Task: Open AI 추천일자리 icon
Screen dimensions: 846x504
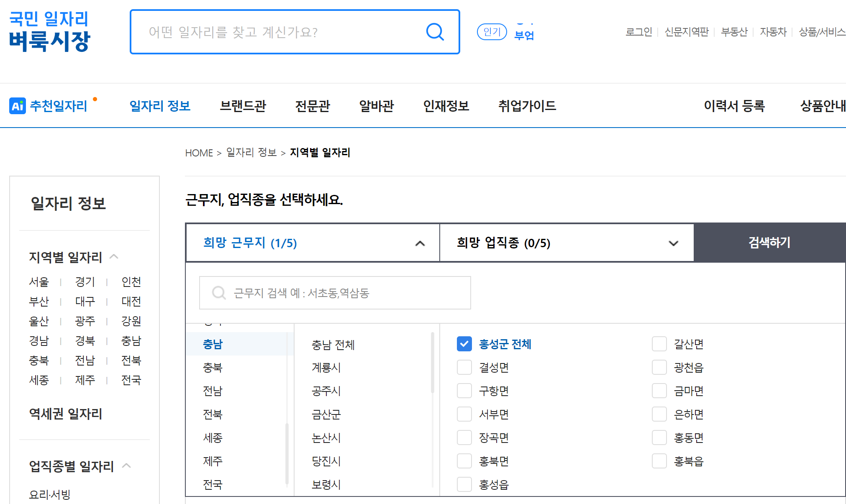Action: [x=18, y=106]
